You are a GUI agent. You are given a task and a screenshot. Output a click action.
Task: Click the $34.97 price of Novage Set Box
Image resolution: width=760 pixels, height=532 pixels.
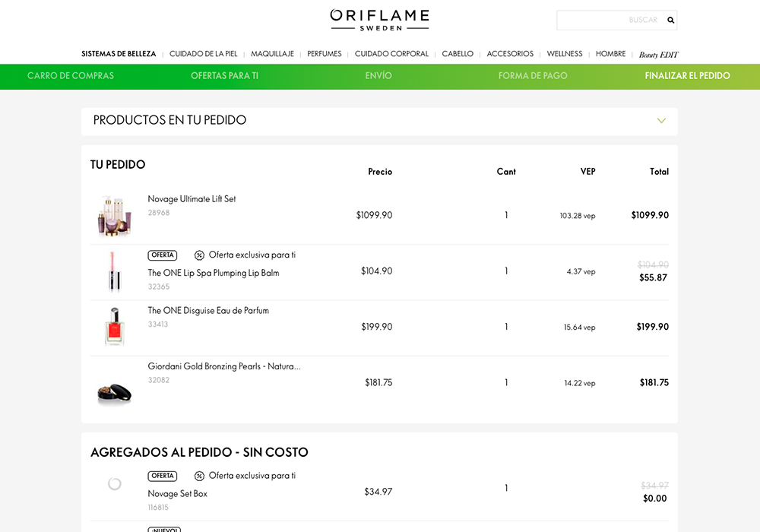point(378,492)
